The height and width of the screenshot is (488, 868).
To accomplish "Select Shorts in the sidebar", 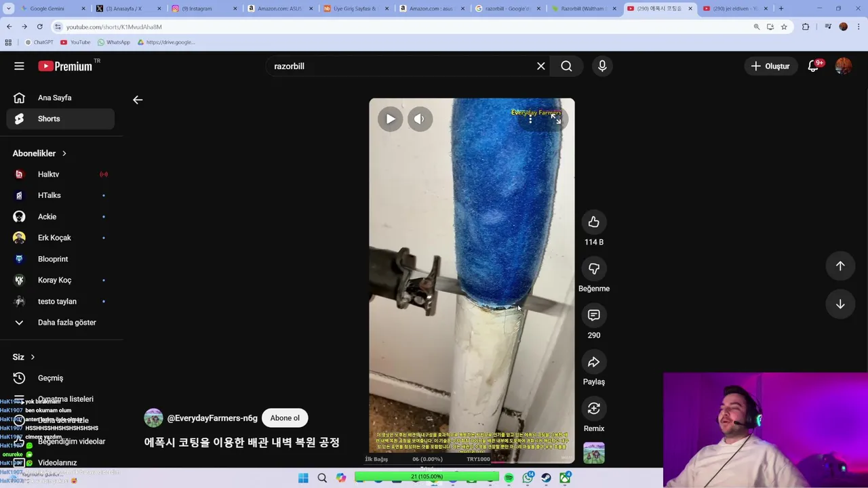I will click(60, 119).
